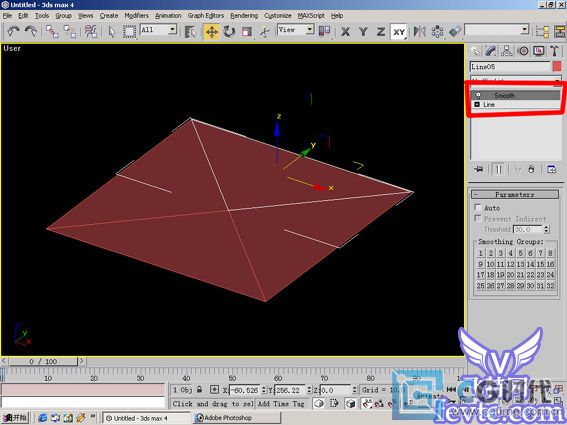Open the Modifiers menu
The image size is (567, 425).
point(136,16)
